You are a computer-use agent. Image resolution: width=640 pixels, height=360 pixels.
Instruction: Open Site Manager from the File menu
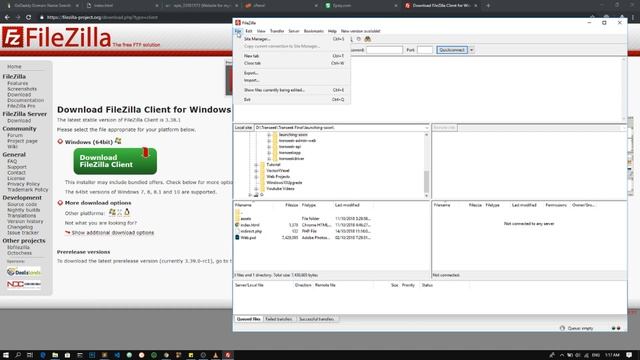(291, 39)
